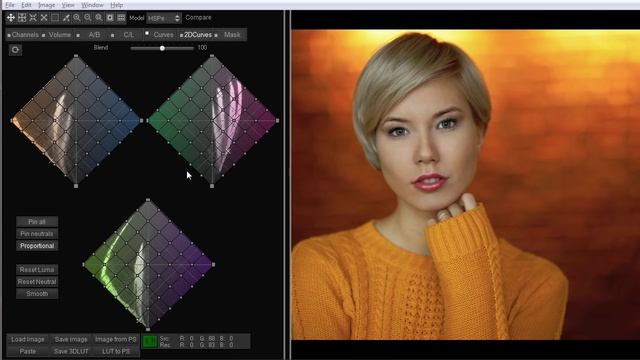Image resolution: width=640 pixels, height=360 pixels.
Task: Select the rectangle marquee tool
Action: 55,18
